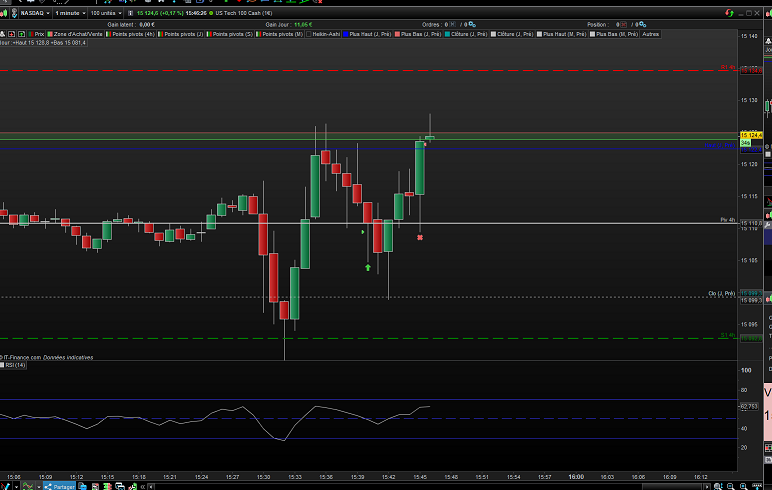Viewport: 772px width, 490px height.
Task: Open the Autres indicators menu
Action: click(650, 34)
